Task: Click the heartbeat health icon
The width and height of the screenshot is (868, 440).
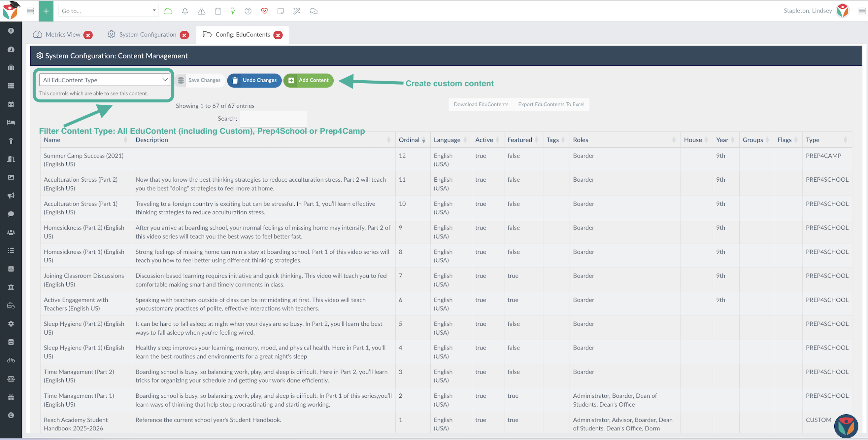Action: coord(264,11)
